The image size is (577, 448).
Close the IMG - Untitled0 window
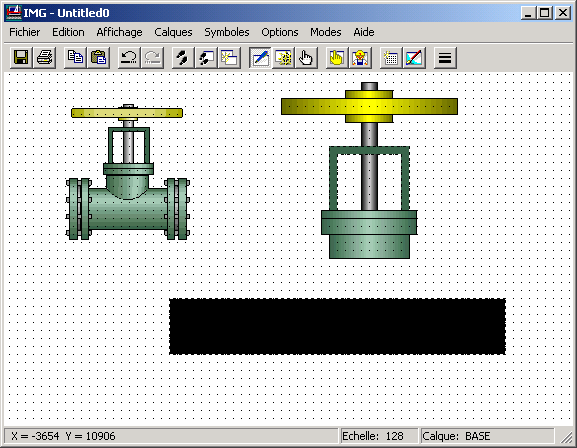[x=563, y=13]
